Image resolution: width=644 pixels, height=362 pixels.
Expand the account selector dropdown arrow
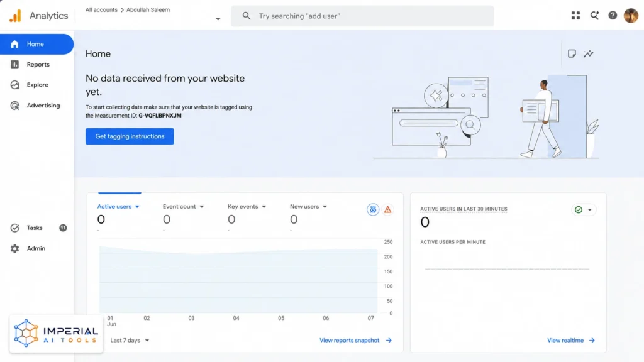pos(218,19)
